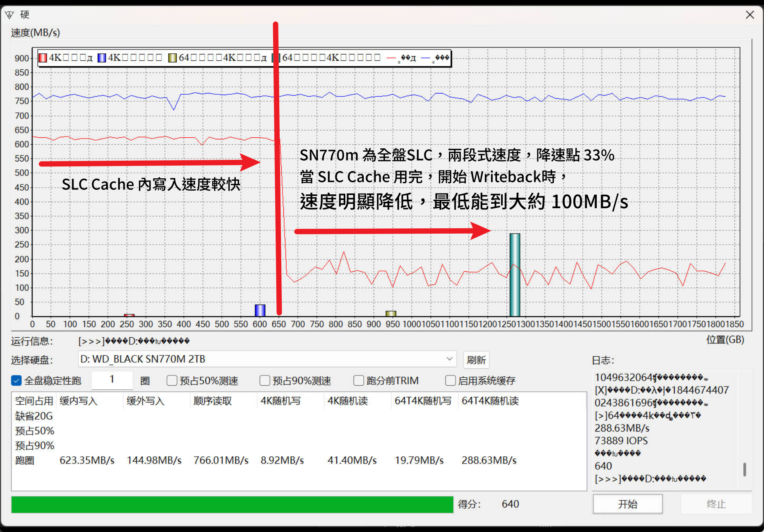Click the 日志 log label
Image resolution: width=764 pixels, height=532 pixels.
(x=603, y=360)
